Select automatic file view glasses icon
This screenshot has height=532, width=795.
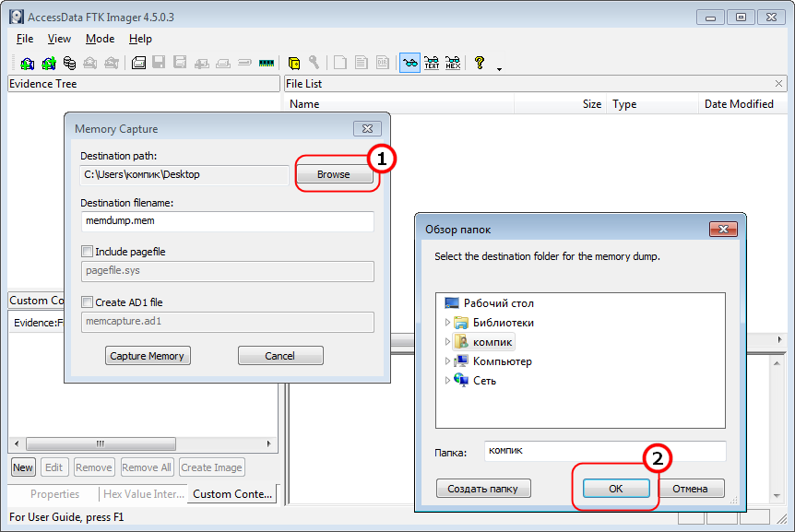409,63
